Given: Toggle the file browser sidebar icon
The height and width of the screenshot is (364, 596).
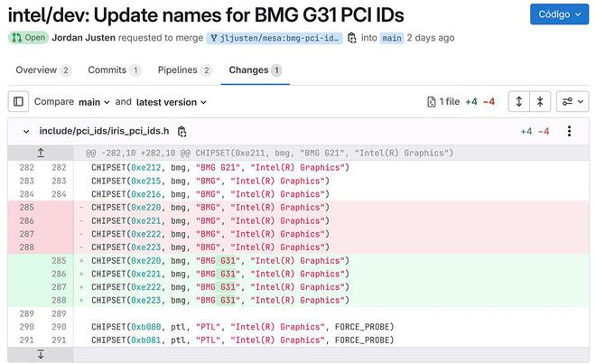Looking at the screenshot, I should (x=18, y=102).
